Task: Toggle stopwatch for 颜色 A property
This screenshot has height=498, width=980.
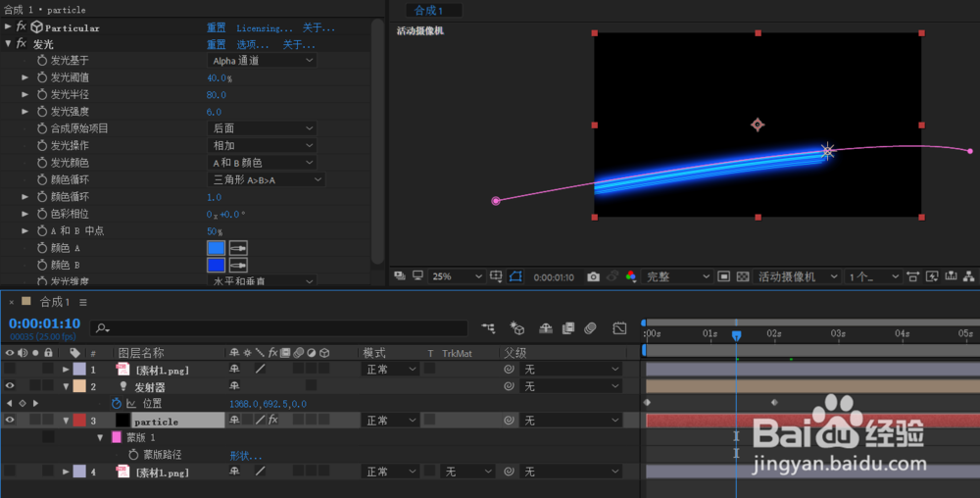Action: tap(42, 248)
